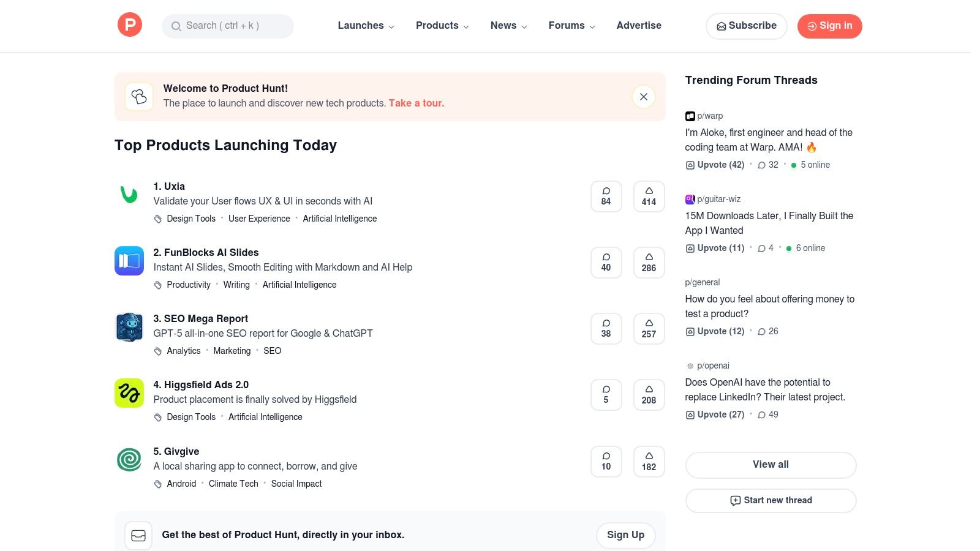Open the 3. SEO Mega Report title

pos(200,318)
